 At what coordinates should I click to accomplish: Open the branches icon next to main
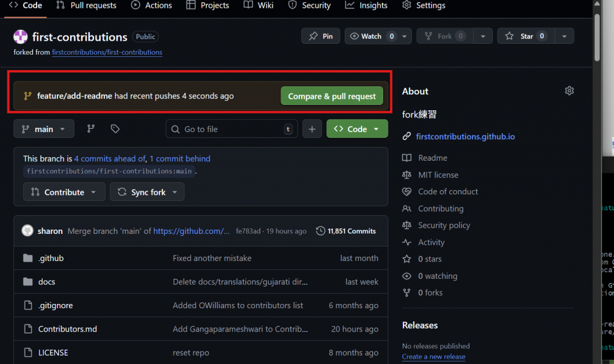[91, 128]
